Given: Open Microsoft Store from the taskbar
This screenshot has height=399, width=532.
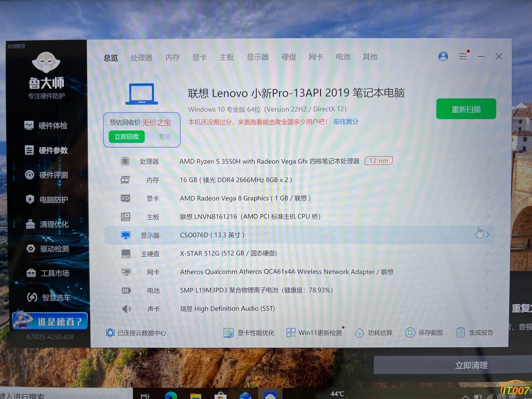Looking at the screenshot, I should (220, 395).
